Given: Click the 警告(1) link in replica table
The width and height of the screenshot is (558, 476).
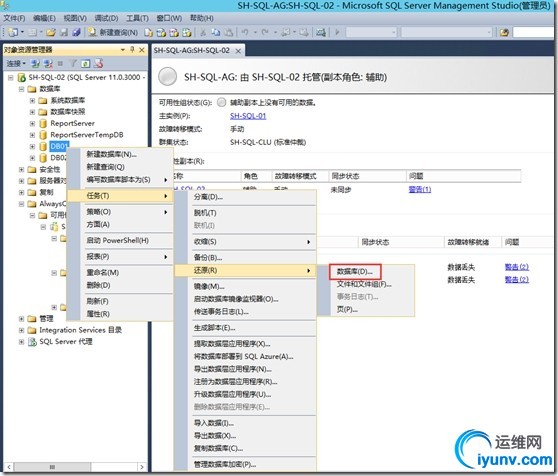Looking at the screenshot, I should pyautogui.click(x=420, y=189).
